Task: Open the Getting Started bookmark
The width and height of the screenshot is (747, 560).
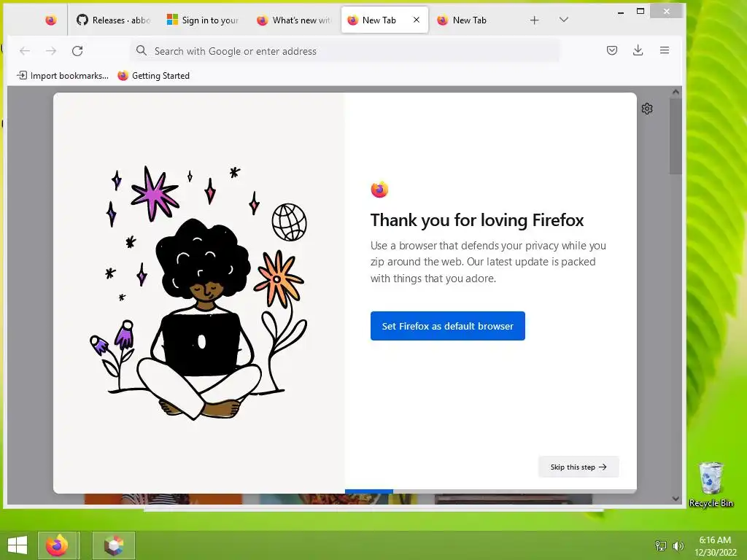Action: (153, 76)
